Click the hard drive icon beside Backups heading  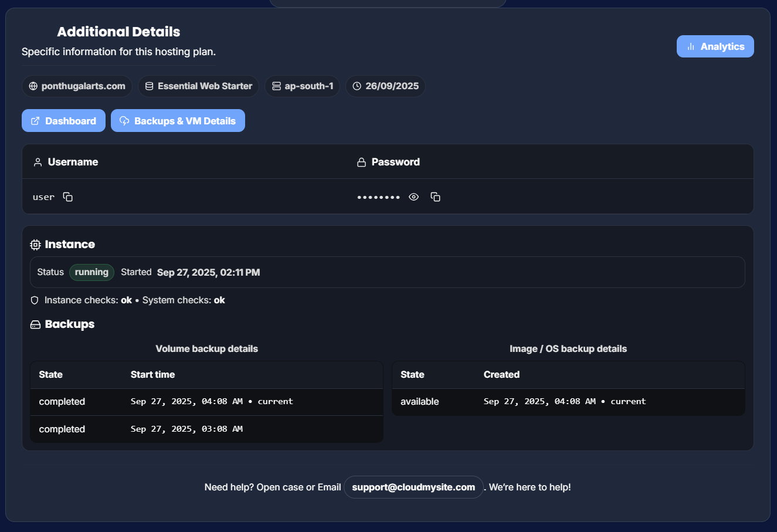(x=35, y=324)
